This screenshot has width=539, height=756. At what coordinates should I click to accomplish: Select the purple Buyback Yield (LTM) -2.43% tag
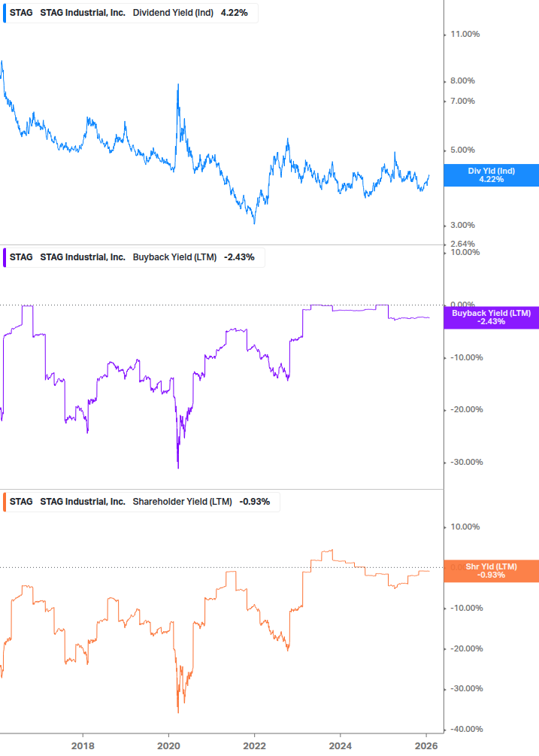492,317
